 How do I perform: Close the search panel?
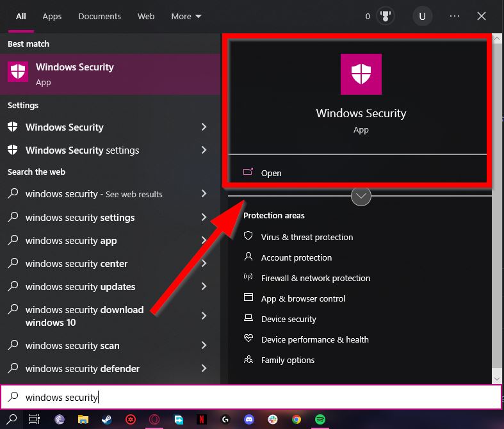(x=481, y=16)
